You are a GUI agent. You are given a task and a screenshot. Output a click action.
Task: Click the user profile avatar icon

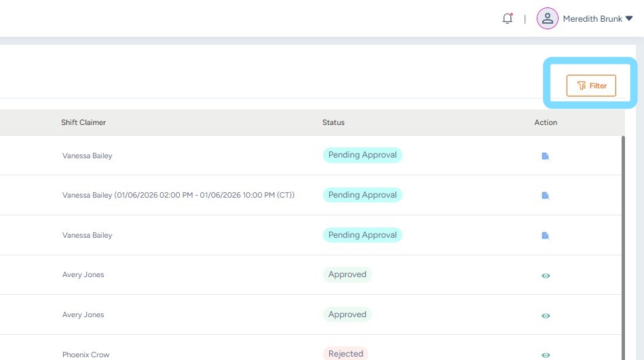(547, 19)
